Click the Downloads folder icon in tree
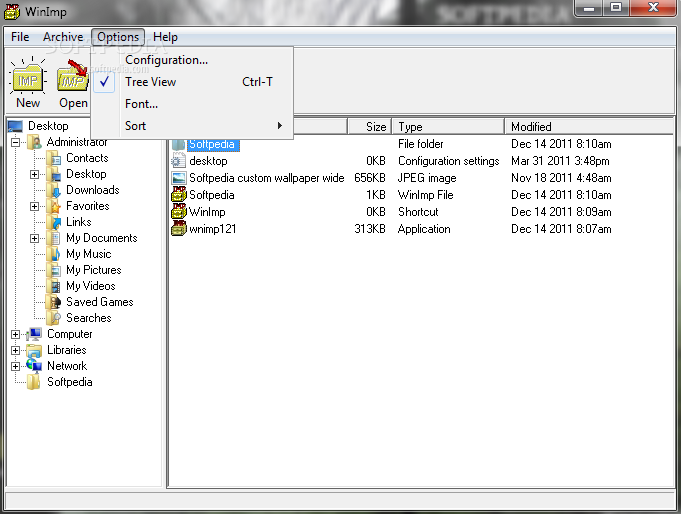681x514 pixels. 54,190
